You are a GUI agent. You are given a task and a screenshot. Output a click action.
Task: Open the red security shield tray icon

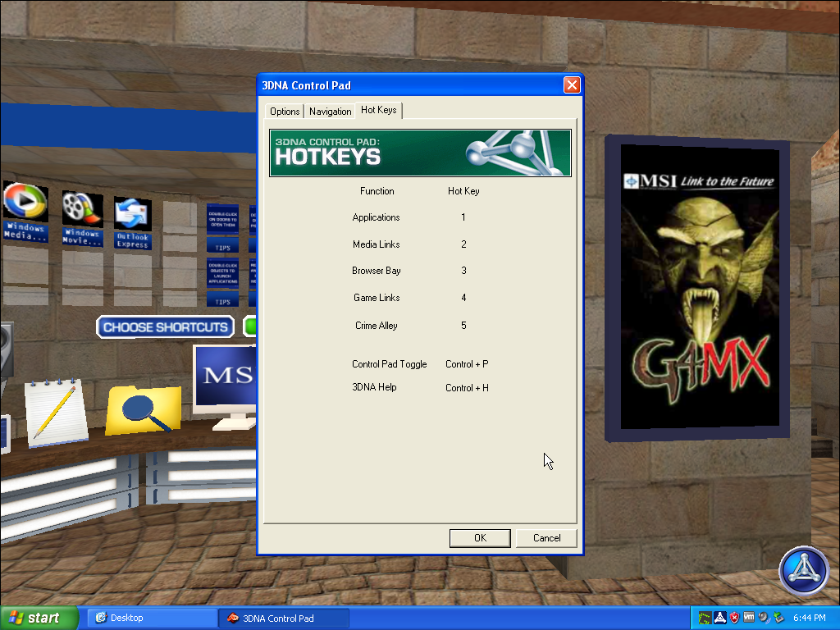coord(734,618)
